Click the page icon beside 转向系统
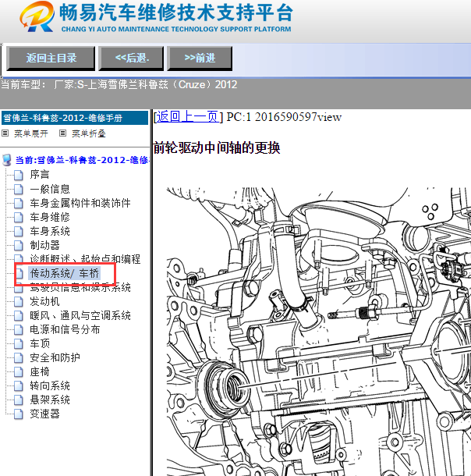Image resolution: width=471 pixels, height=476 pixels. click(19, 386)
